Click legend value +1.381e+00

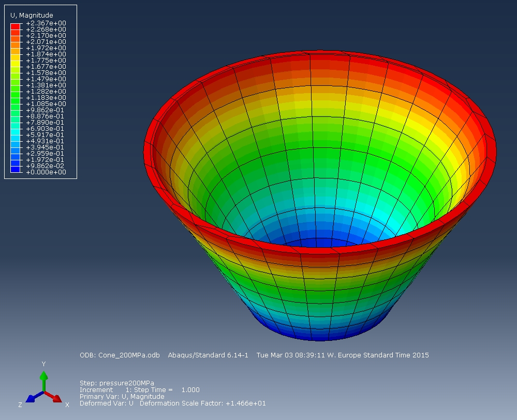coord(46,85)
